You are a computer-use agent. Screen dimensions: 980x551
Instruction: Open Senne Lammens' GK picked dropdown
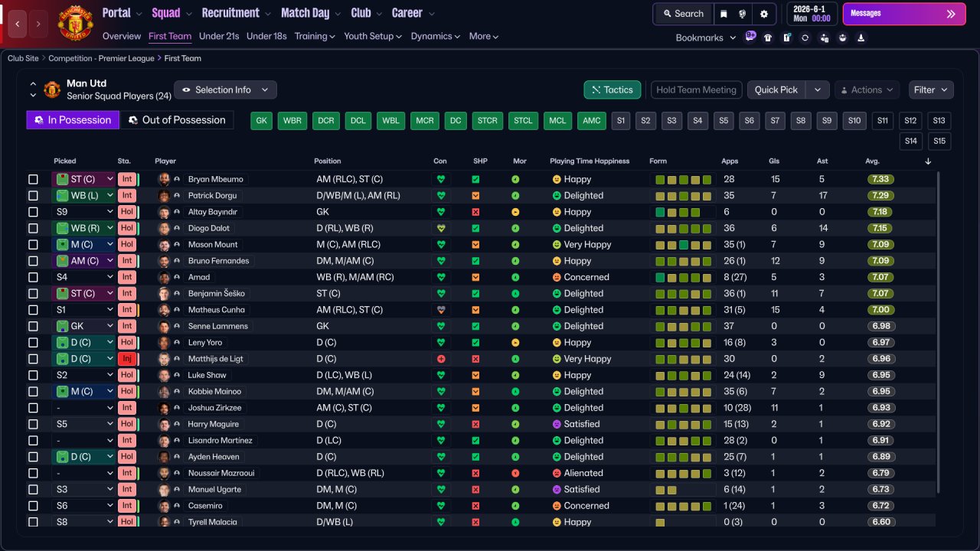point(83,326)
